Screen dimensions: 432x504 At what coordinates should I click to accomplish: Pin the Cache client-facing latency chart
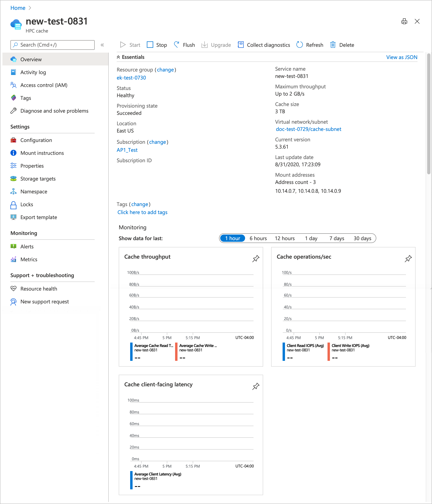pyautogui.click(x=256, y=386)
